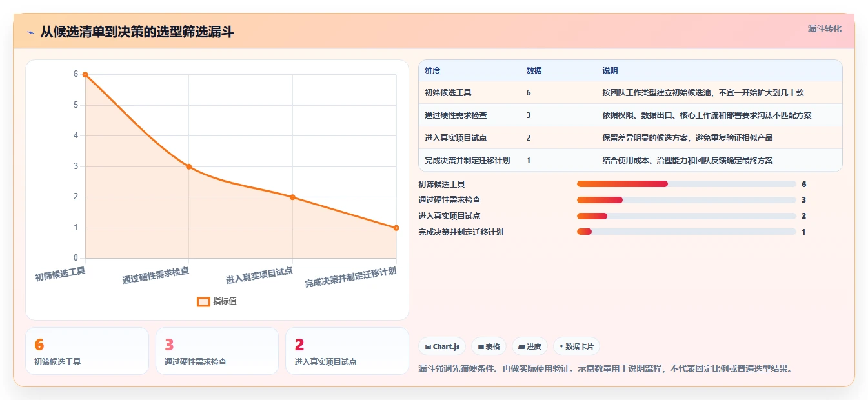This screenshot has height=400, width=868.
Task: Click the 初筛候选工具 progress label
Action: [441, 184]
